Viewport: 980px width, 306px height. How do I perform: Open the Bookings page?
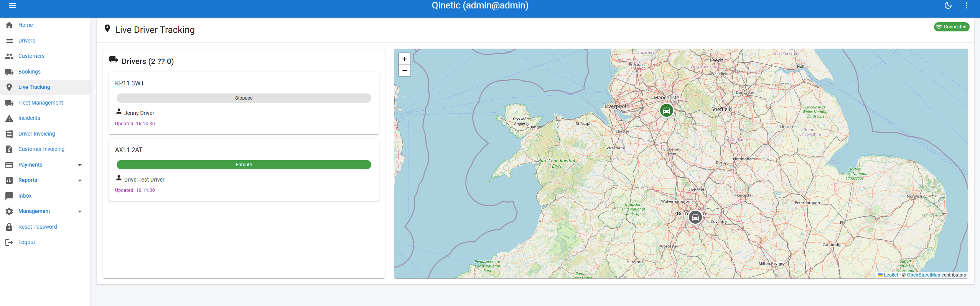[x=30, y=72]
